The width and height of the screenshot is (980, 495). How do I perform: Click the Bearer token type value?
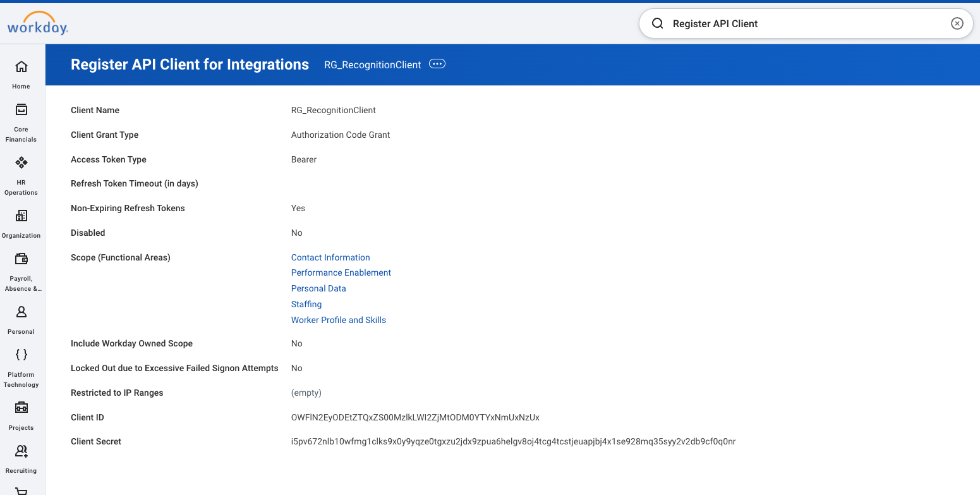pyautogui.click(x=304, y=159)
